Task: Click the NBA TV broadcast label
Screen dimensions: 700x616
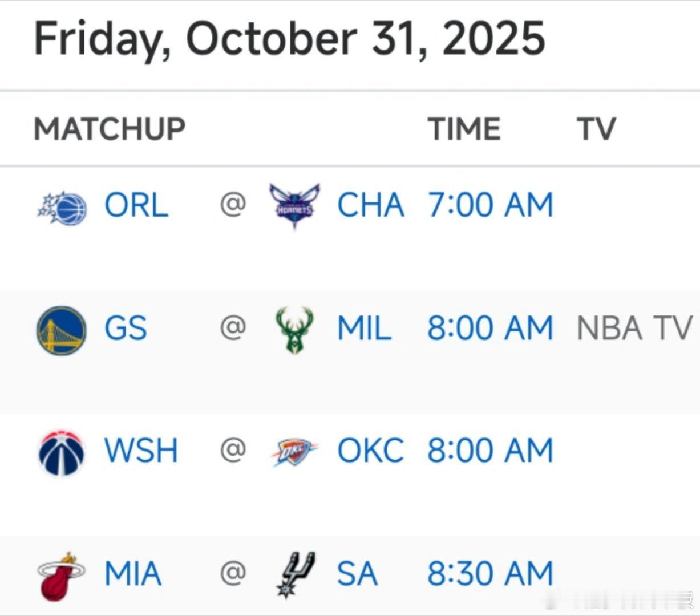Action: tap(634, 329)
